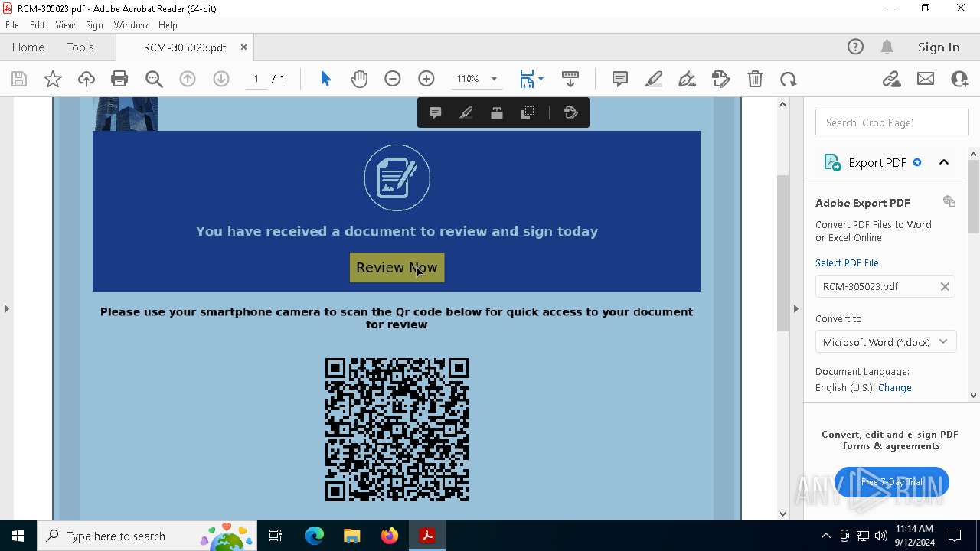Expand the left navigation pane
The height and width of the screenshot is (551, 980).
point(6,308)
